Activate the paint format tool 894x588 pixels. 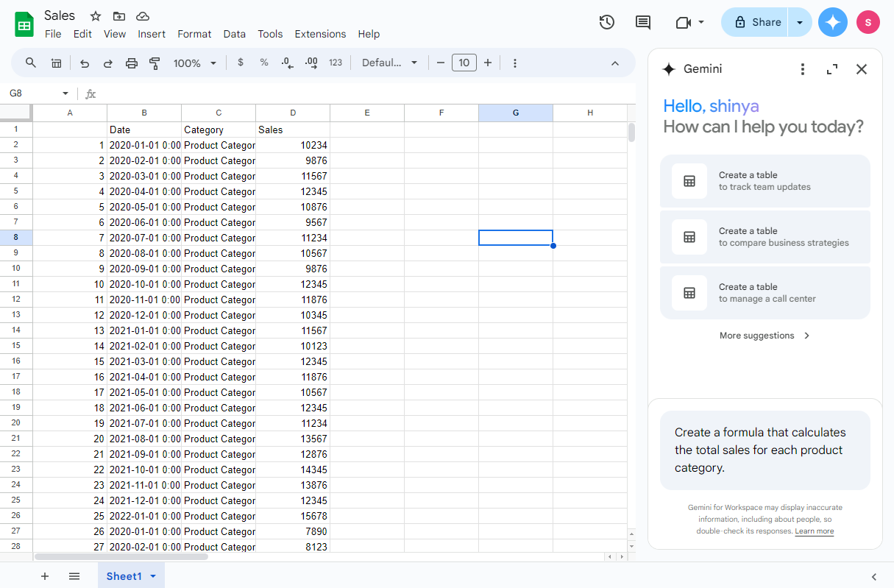click(x=155, y=63)
